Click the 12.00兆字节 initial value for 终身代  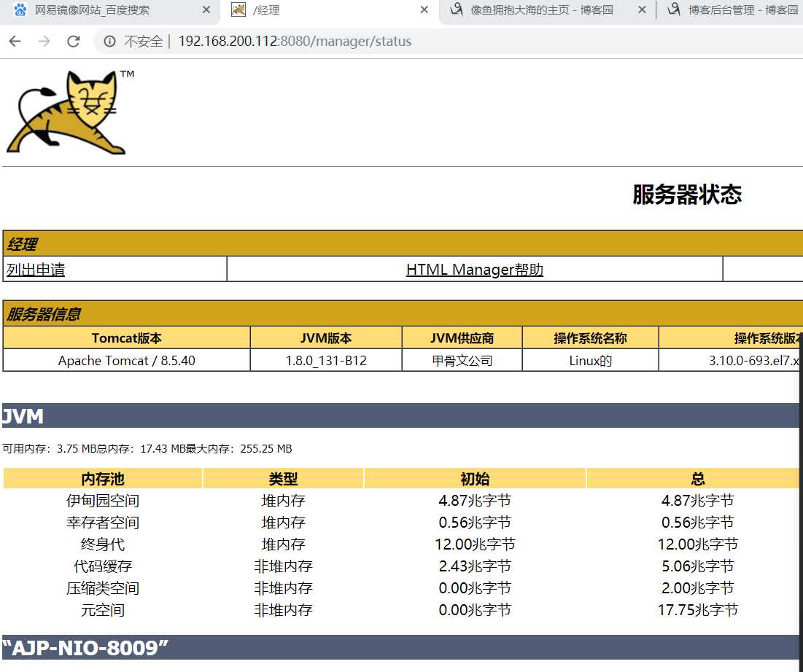click(475, 544)
